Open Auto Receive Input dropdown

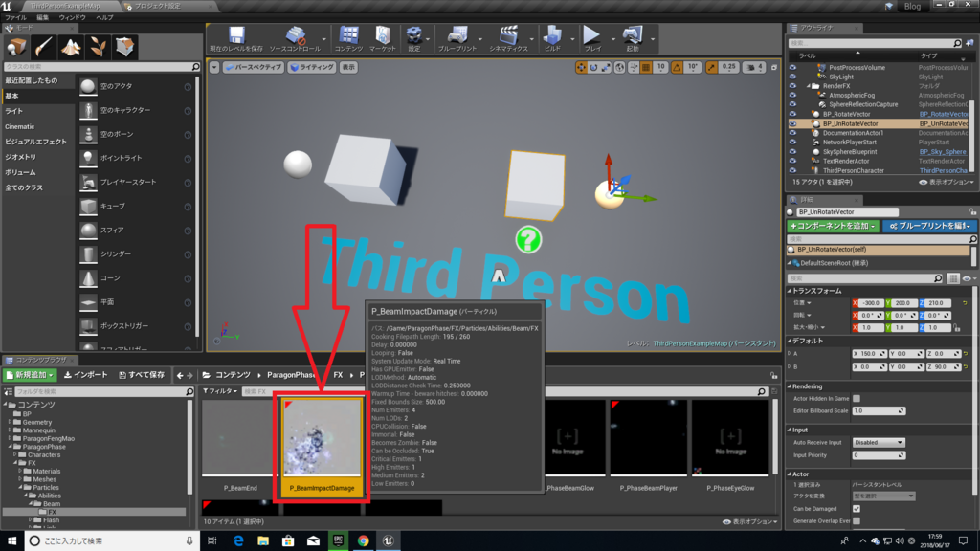879,442
